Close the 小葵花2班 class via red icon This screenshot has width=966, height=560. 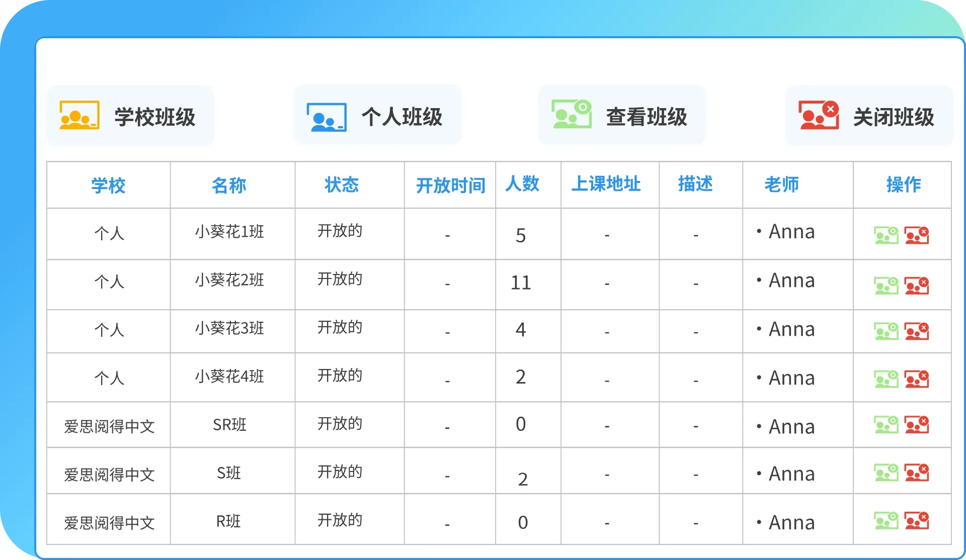pyautogui.click(x=917, y=286)
